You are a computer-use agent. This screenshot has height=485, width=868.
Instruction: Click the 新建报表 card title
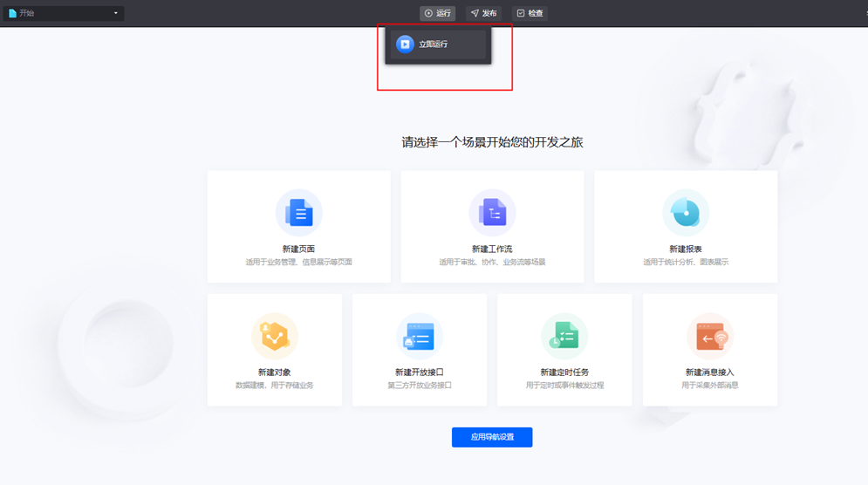(x=686, y=249)
